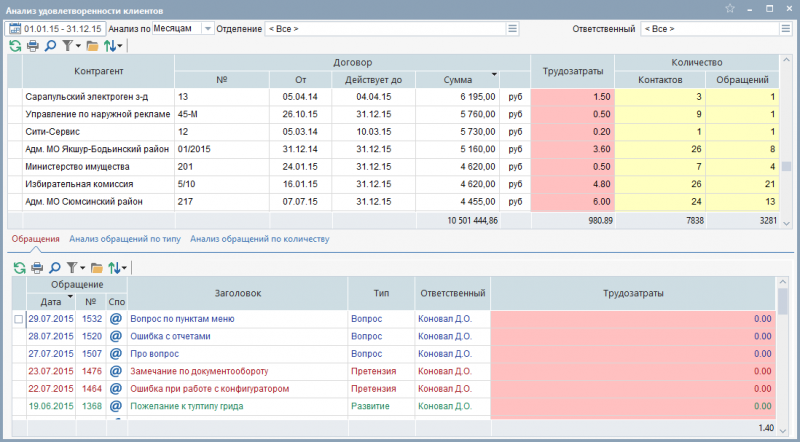Print the lower requests list
Viewport: 800px width, 442px height.
37,267
